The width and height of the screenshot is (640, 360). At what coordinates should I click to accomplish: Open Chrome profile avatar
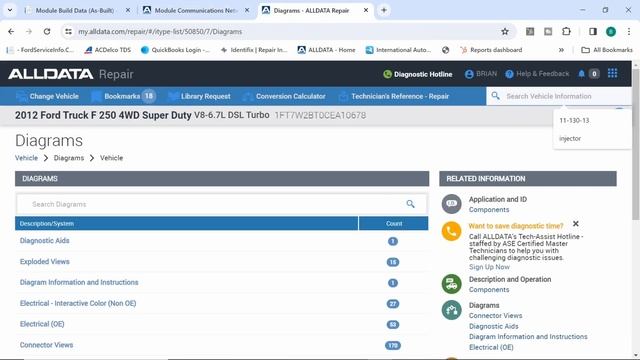point(611,31)
